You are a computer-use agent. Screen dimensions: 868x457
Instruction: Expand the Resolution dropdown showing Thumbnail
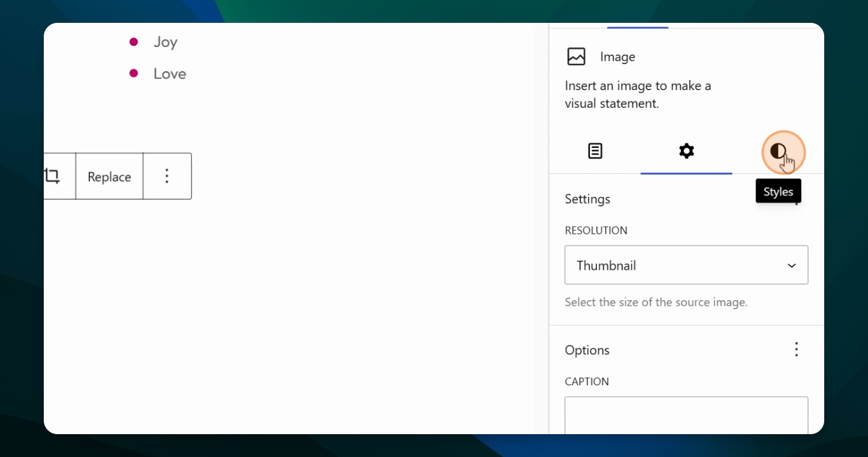[x=687, y=265]
